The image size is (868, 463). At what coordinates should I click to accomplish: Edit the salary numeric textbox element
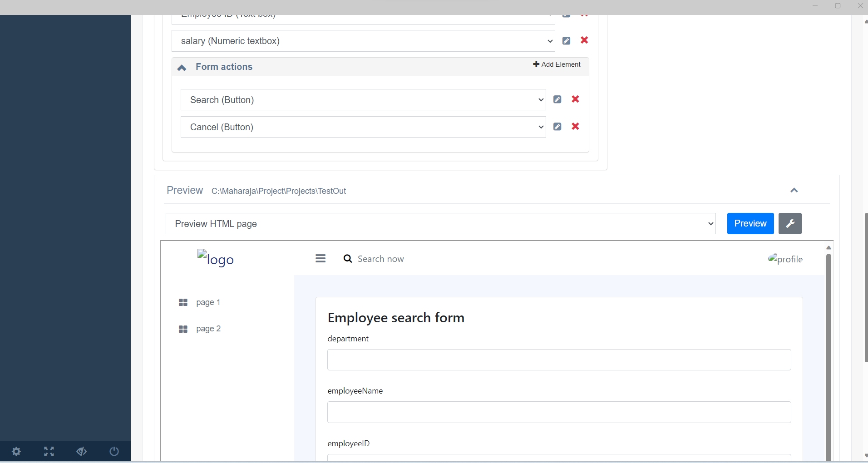(566, 41)
